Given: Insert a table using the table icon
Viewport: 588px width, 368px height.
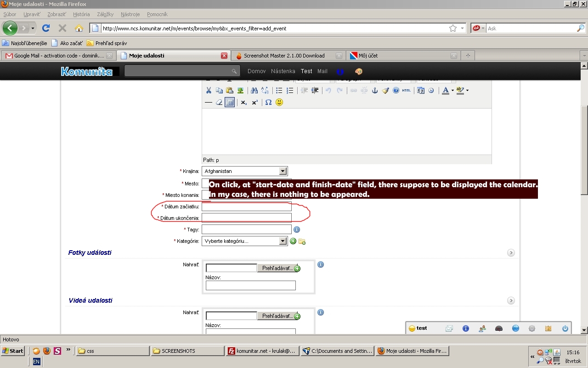Looking at the screenshot, I should pyautogui.click(x=230, y=102).
